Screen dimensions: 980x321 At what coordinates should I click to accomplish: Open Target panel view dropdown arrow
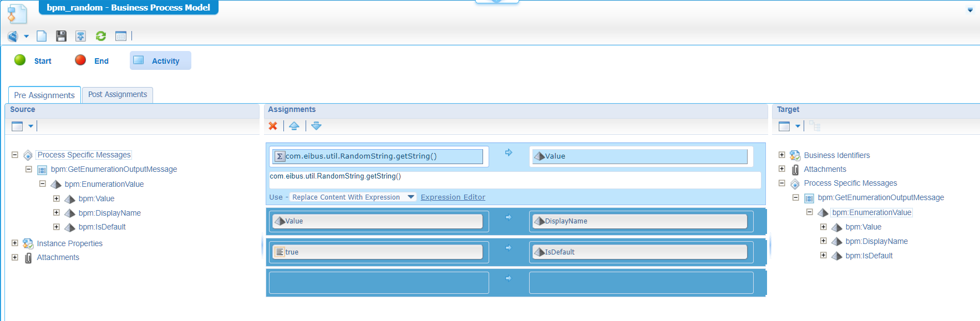(x=798, y=126)
